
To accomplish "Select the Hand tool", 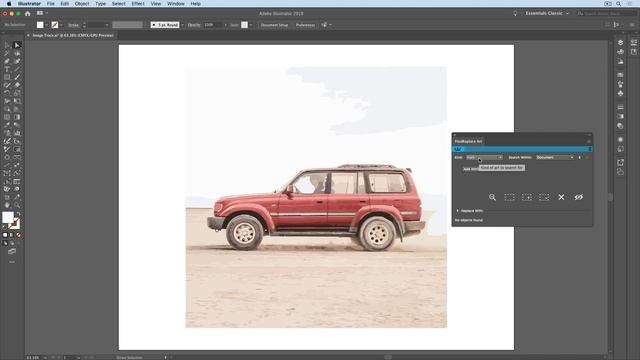I will [7, 205].
